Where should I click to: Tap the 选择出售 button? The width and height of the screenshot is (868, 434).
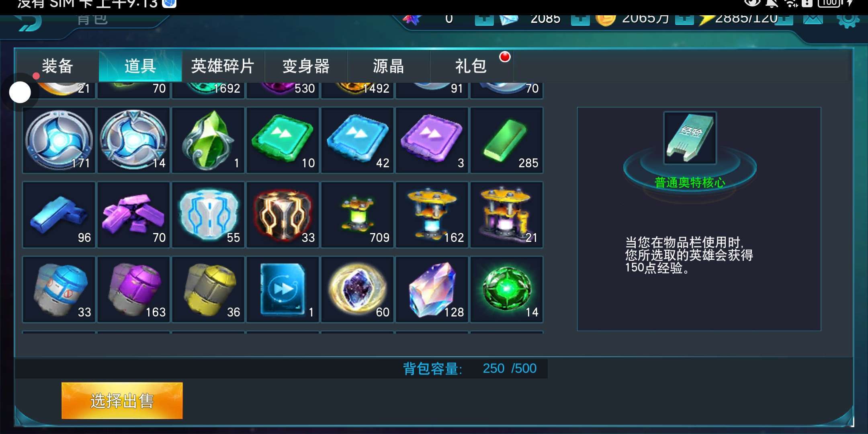[122, 401]
